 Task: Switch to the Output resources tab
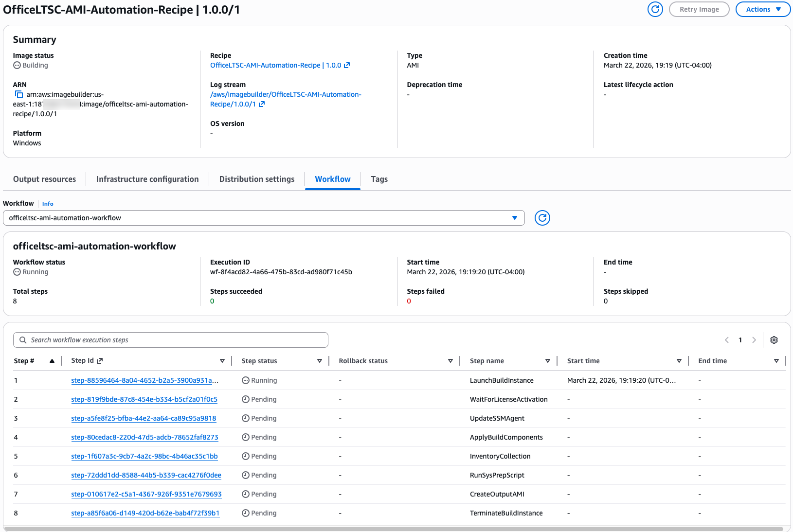[x=44, y=179]
